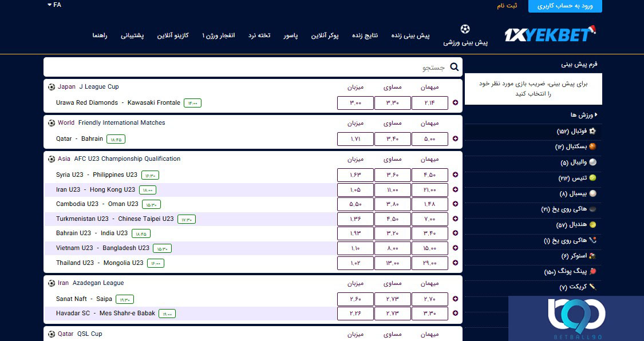Expand more bets for Iran U23 match
Image resolution: width=644 pixels, height=341 pixels.
tap(455, 190)
